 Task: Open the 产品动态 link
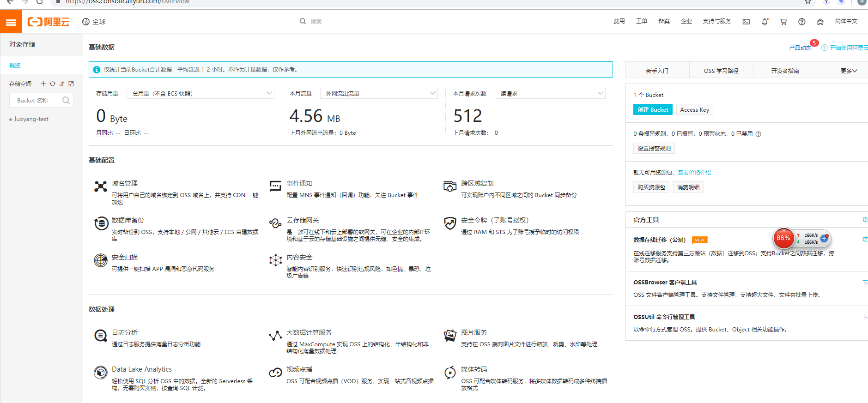coord(800,48)
